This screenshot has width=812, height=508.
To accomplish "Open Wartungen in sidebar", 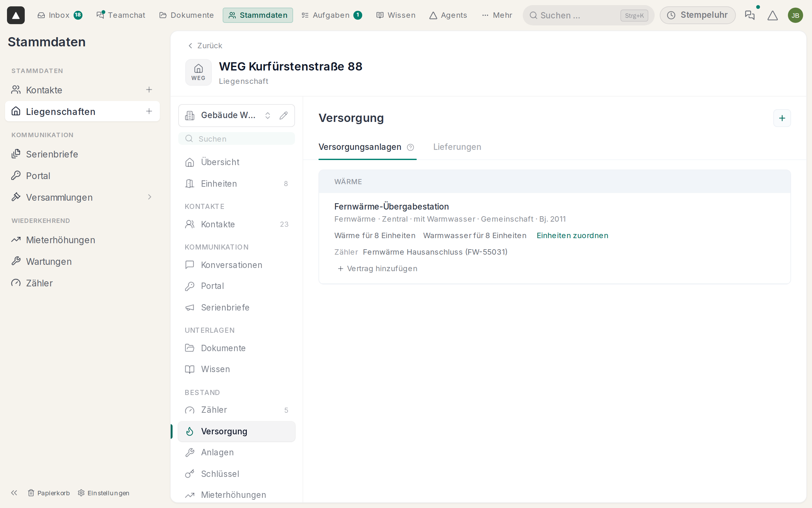I will coord(82,261).
